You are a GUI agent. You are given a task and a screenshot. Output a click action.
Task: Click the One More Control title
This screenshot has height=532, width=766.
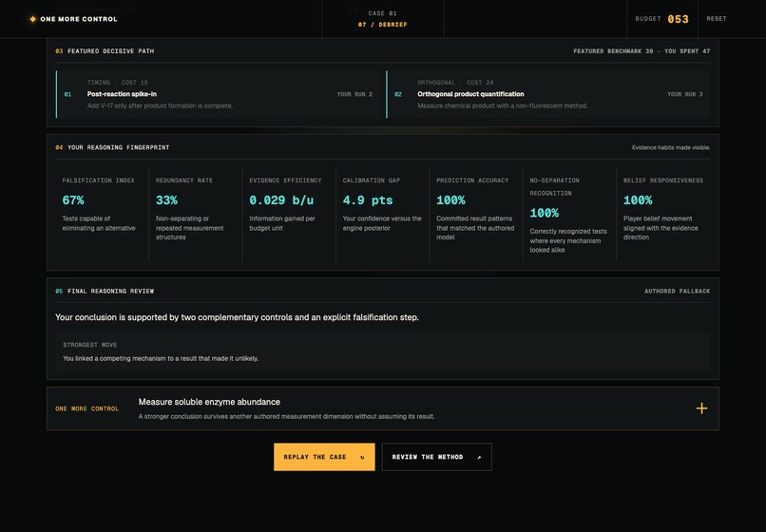pyautogui.click(x=79, y=19)
